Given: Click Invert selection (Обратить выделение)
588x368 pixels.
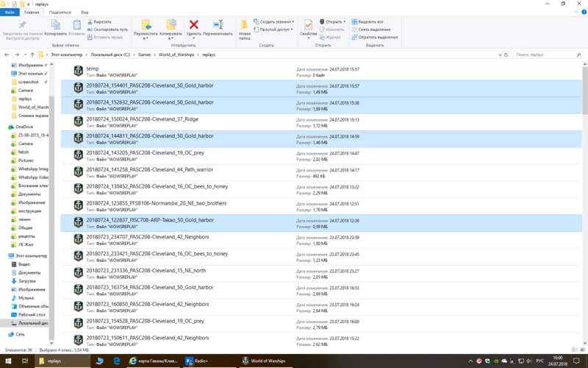Looking at the screenshot, I should (375, 38).
